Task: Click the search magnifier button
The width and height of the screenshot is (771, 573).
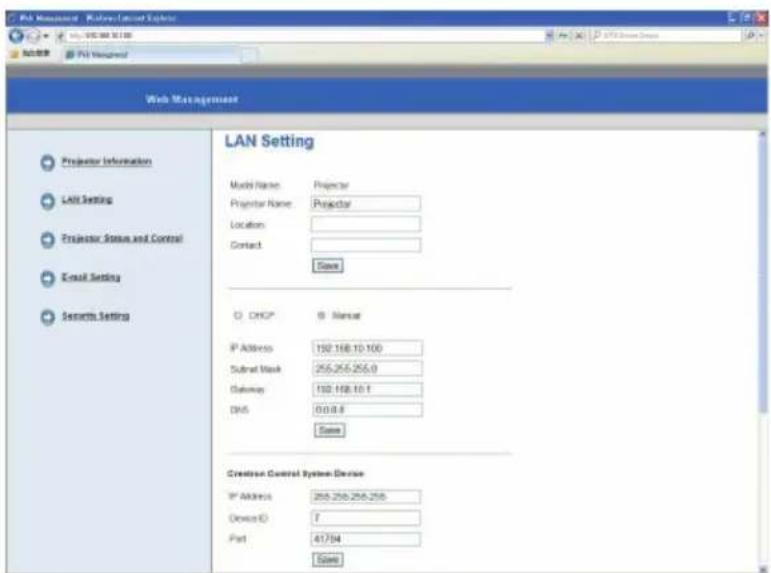Action: [x=750, y=35]
